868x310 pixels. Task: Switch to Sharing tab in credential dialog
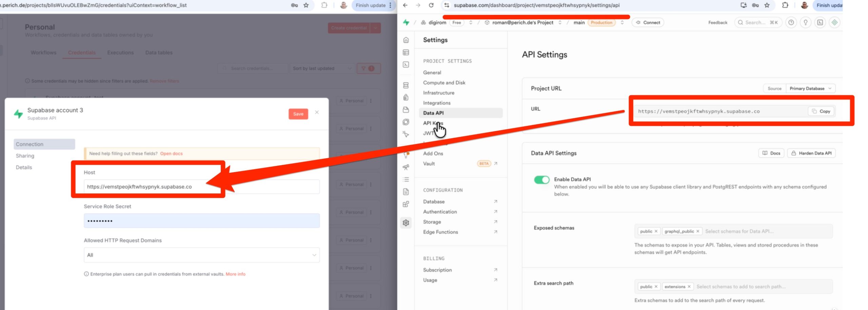(x=25, y=156)
